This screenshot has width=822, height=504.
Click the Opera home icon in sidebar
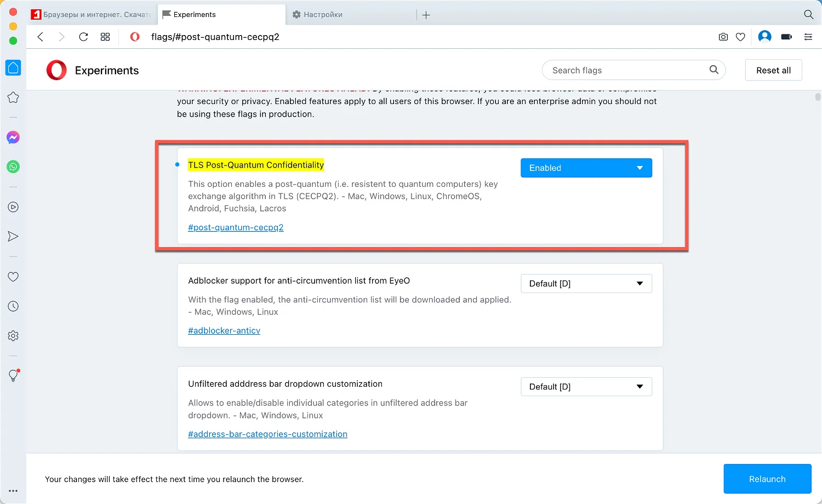(13, 68)
